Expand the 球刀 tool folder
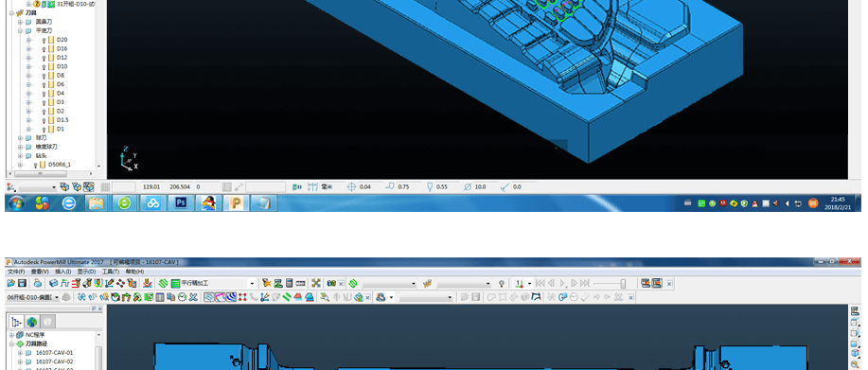 [x=21, y=138]
